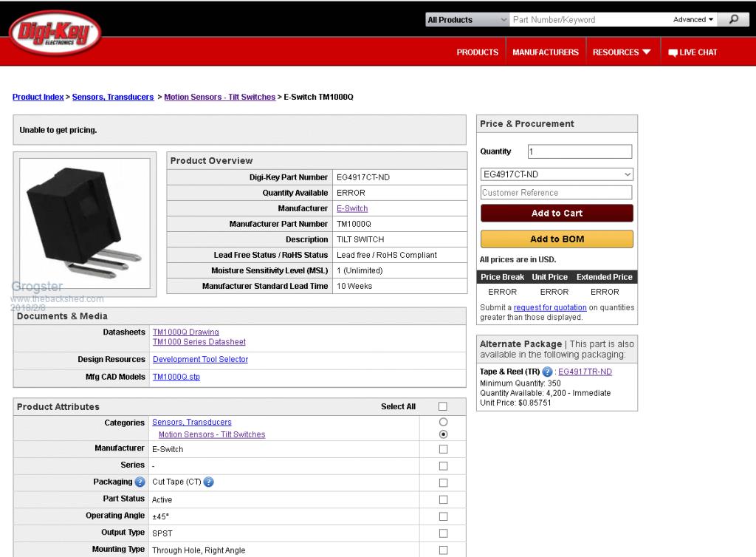Viewport: 756px width, 557px height.
Task: Click help icon next to Tape & Reel
Action: tap(547, 372)
